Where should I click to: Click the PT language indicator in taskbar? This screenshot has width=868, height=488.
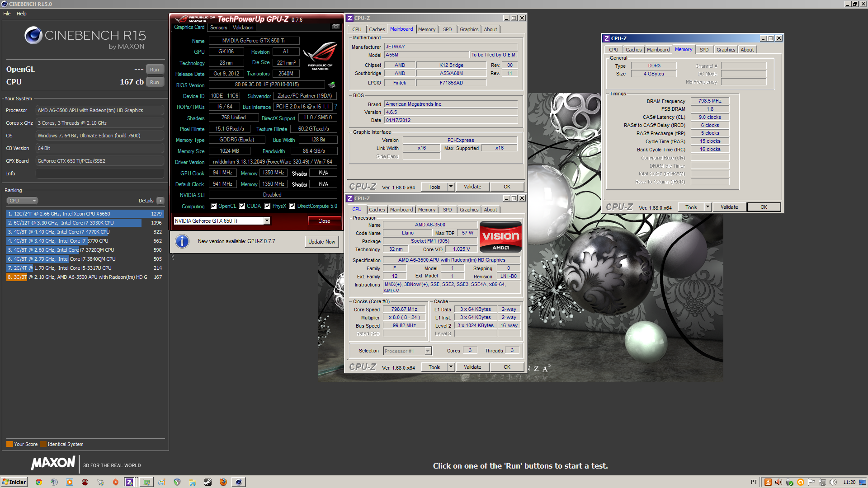(x=754, y=482)
